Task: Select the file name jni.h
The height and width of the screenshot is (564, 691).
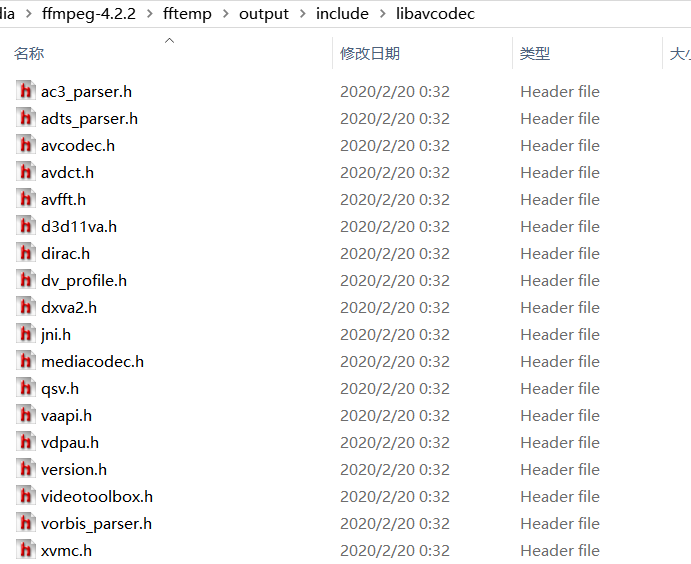Action: point(56,335)
